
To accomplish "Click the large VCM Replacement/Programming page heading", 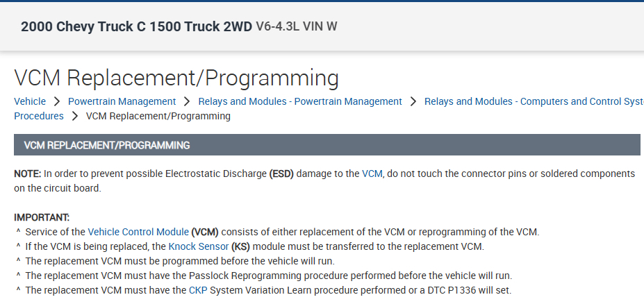I will (x=176, y=78).
